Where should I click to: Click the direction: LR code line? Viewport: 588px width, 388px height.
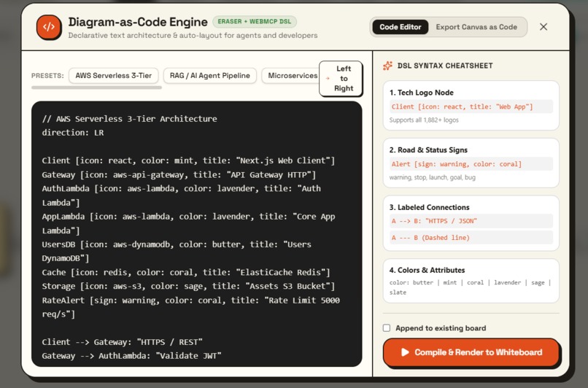(73, 133)
